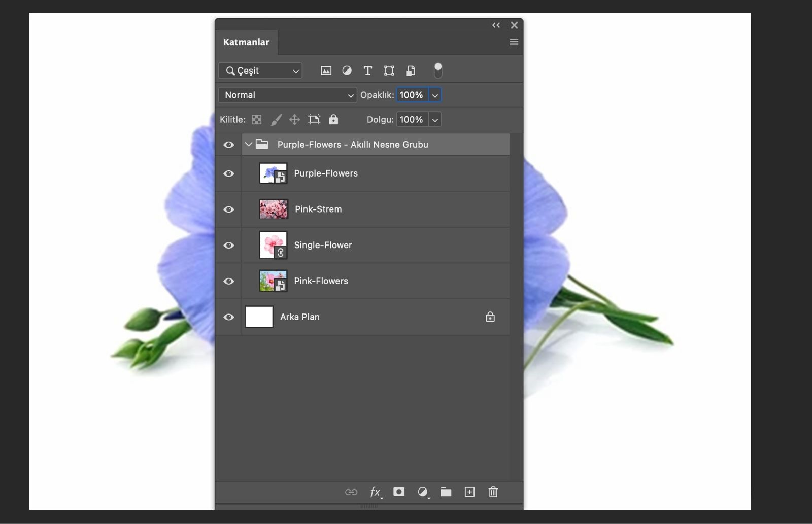The image size is (812, 524).
Task: Open the Opaklık percentage dropdown arrow
Action: 435,95
